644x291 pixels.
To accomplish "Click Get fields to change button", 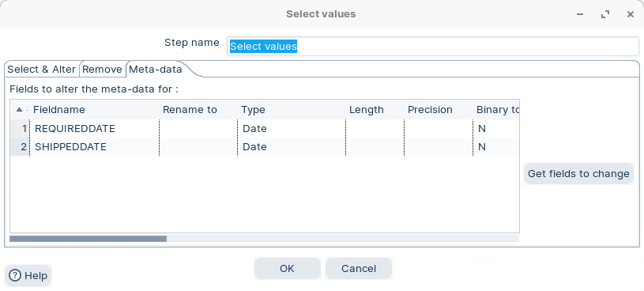I will click(x=578, y=173).
